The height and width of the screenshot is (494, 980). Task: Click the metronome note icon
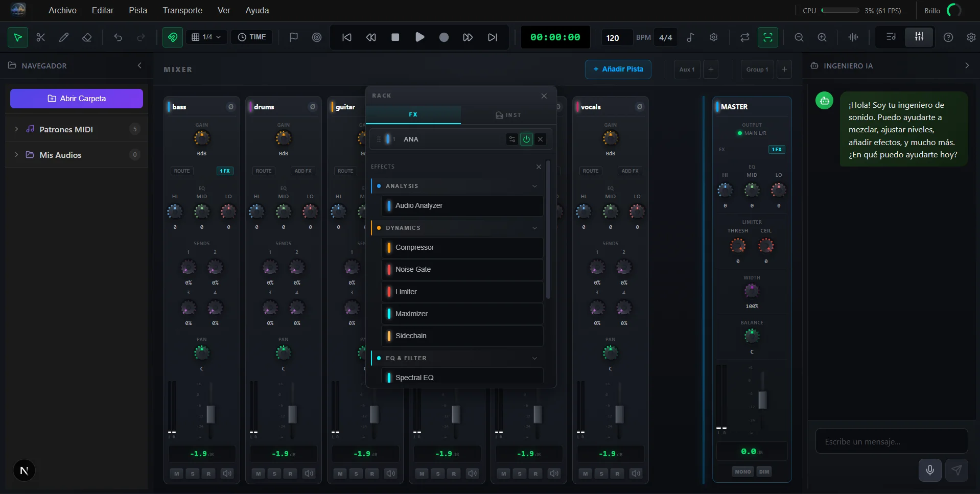click(690, 37)
